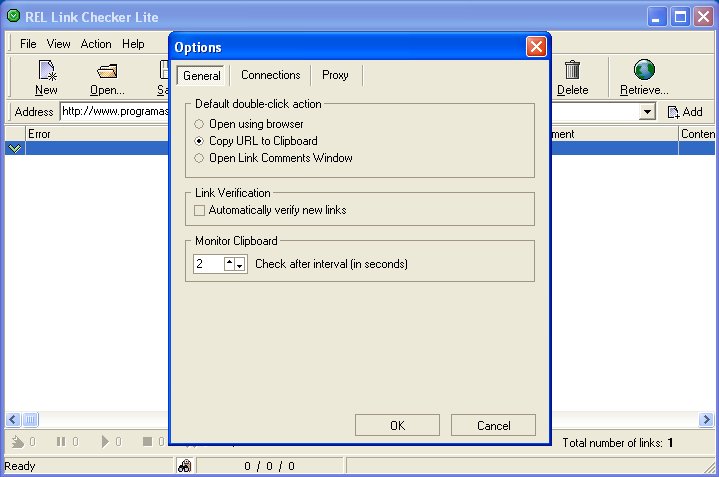Click the horizontal scrollbar thumb

pyautogui.click(x=30, y=419)
